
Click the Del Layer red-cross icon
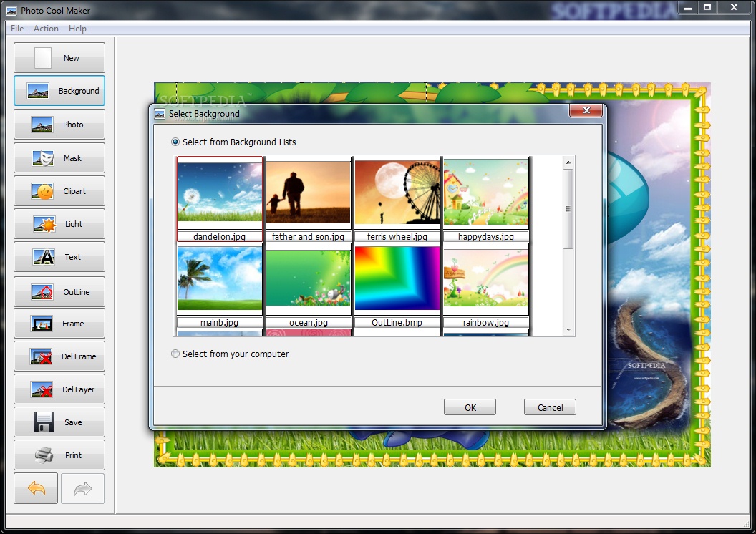[x=42, y=389]
